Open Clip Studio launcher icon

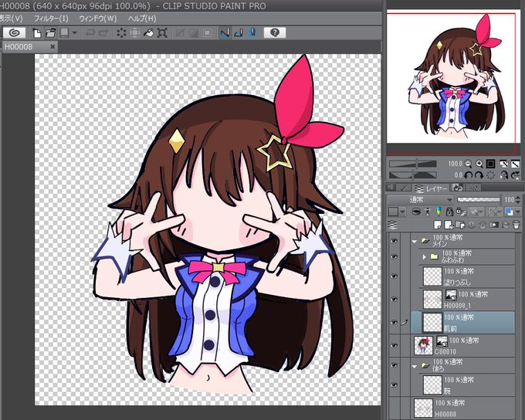[x=14, y=32]
